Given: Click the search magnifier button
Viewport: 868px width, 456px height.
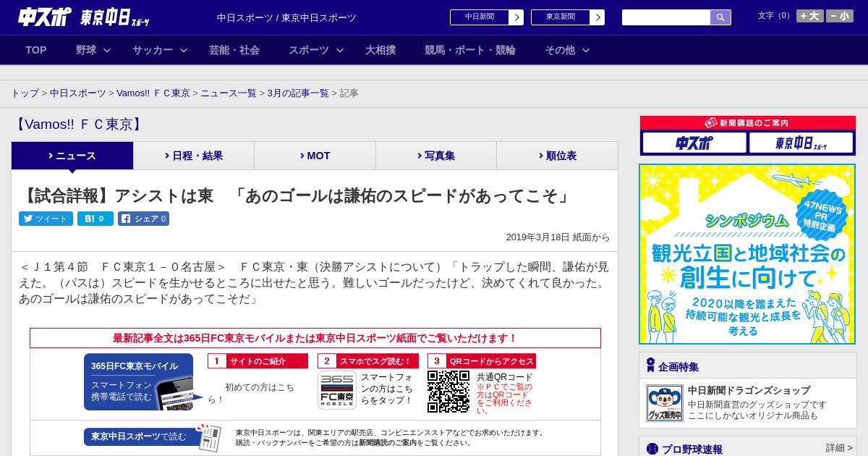Looking at the screenshot, I should tap(720, 17).
